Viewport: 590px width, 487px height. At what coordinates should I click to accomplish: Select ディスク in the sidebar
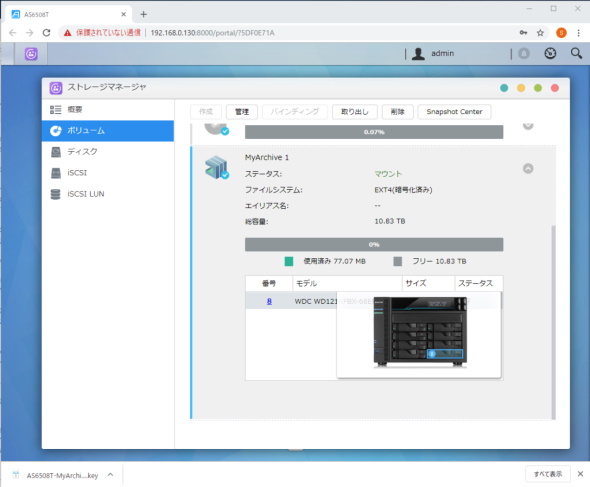point(108,152)
